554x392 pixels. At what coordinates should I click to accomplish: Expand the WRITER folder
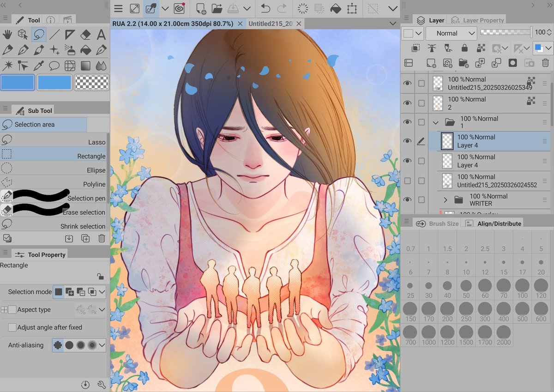(446, 200)
